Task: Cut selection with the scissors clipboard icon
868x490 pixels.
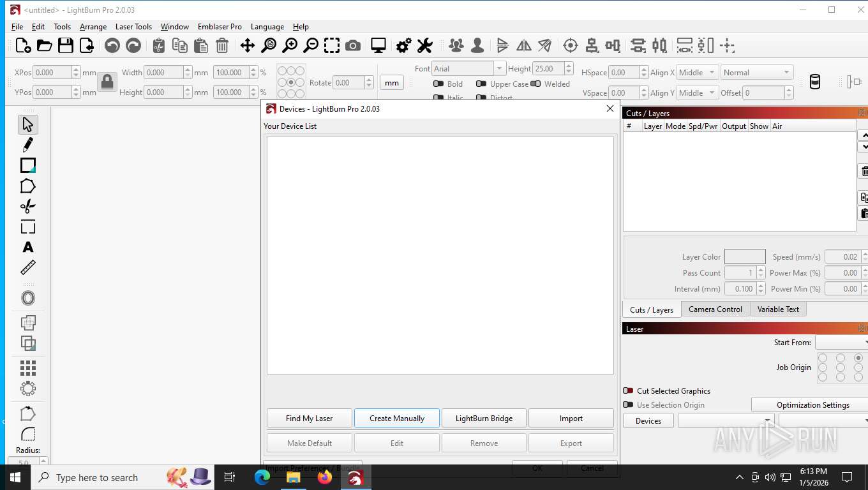Action: 159,45
